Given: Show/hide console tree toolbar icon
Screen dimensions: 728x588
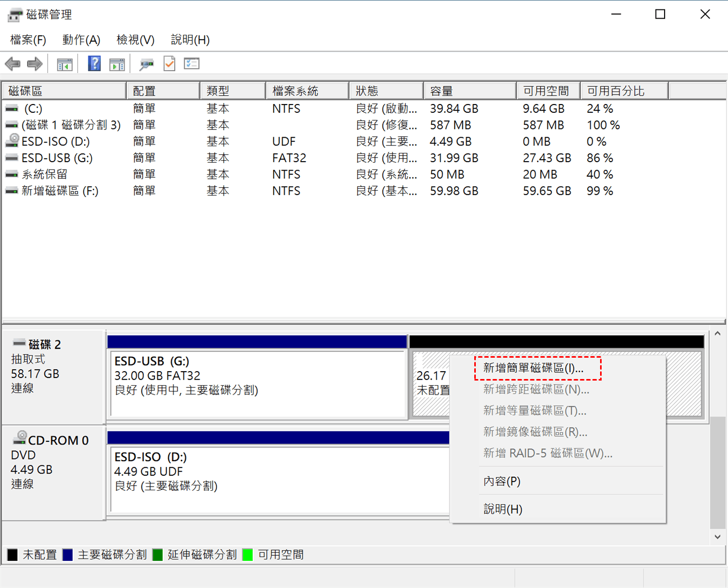Looking at the screenshot, I should pos(64,64).
